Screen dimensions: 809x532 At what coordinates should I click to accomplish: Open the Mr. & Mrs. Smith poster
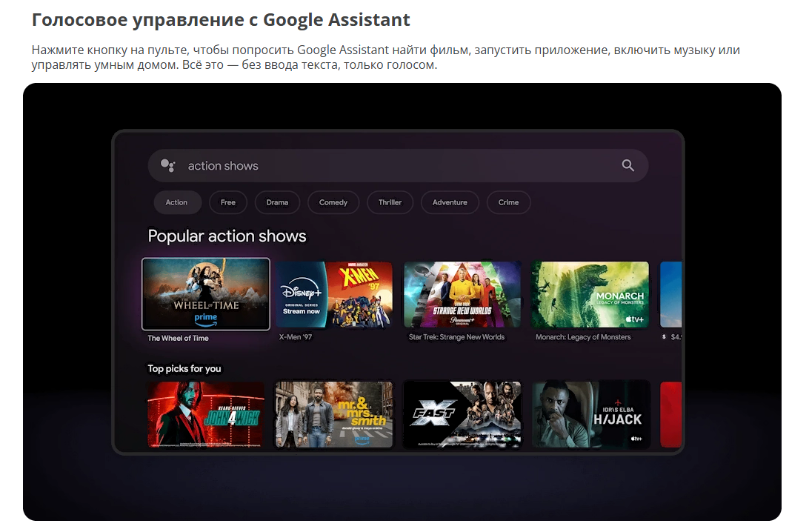[x=334, y=414]
